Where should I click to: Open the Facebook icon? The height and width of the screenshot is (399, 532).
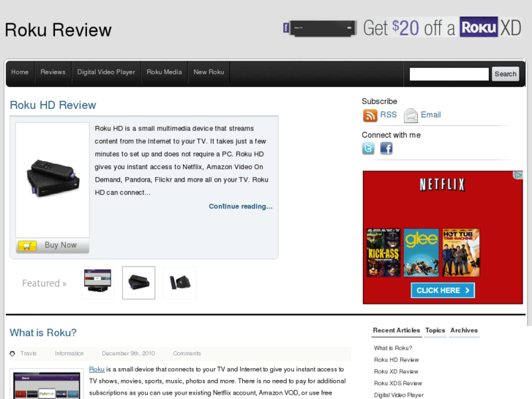point(386,149)
